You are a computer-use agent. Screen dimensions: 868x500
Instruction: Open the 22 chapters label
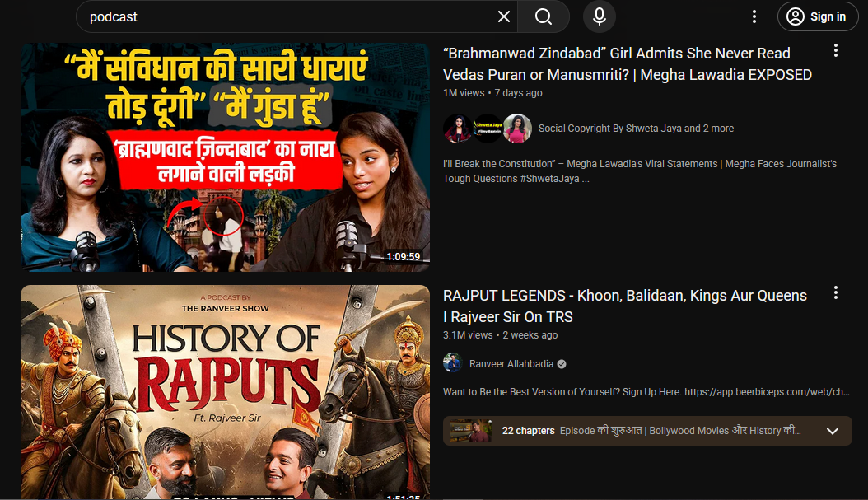point(528,431)
